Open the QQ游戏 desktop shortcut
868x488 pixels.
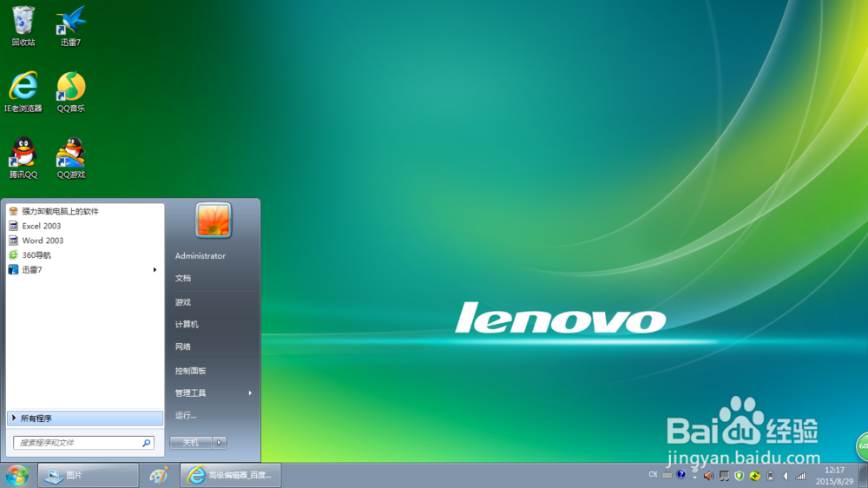(71, 158)
